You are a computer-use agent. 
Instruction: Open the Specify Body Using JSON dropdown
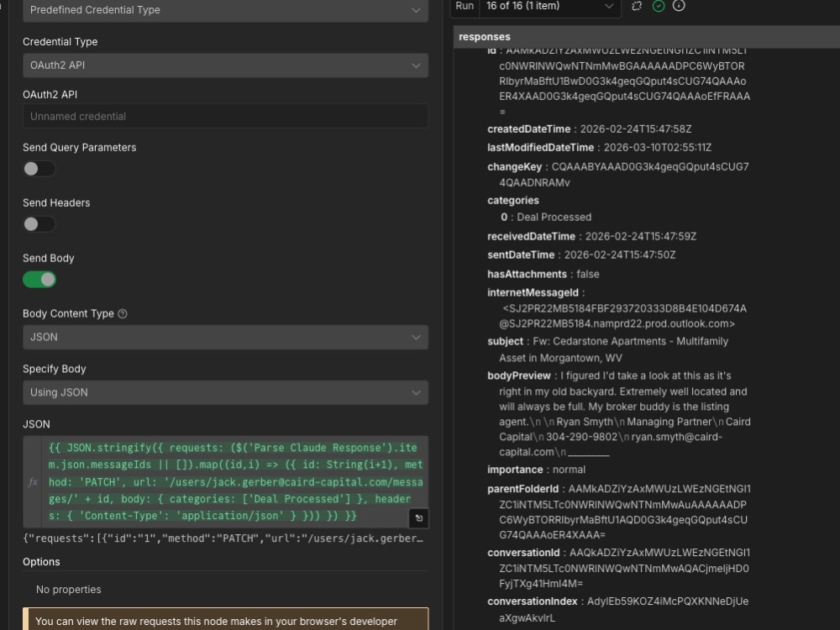(225, 392)
